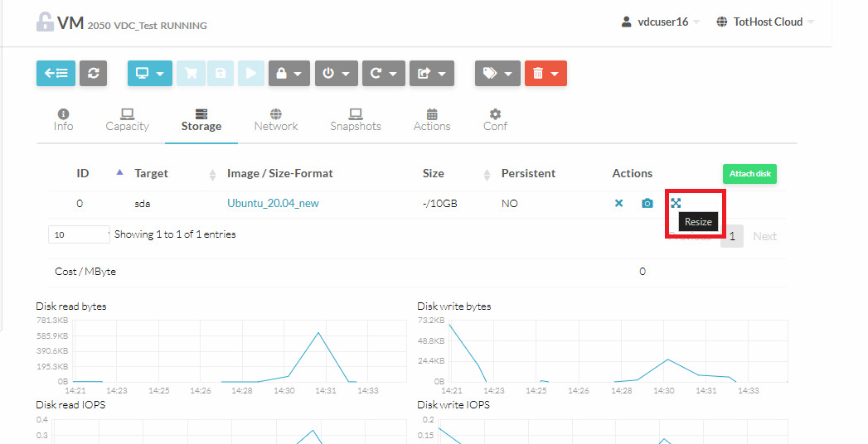Click the Cost / MByte label

pos(85,272)
